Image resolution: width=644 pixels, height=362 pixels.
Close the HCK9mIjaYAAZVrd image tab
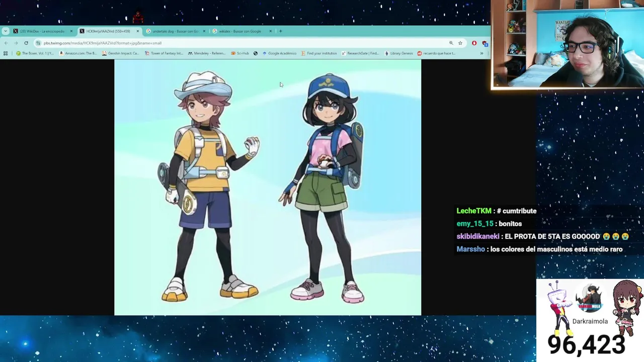click(138, 31)
